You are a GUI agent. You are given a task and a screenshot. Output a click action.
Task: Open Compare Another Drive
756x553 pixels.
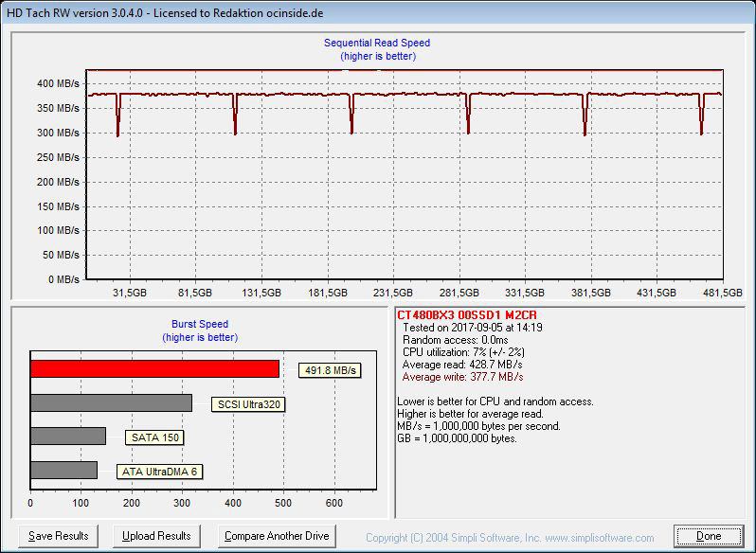(x=277, y=536)
